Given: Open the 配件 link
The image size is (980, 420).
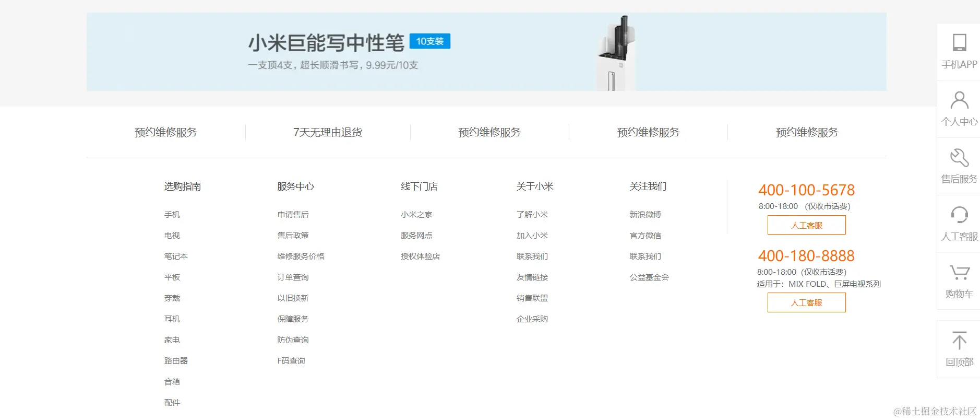Looking at the screenshot, I should 172,403.
